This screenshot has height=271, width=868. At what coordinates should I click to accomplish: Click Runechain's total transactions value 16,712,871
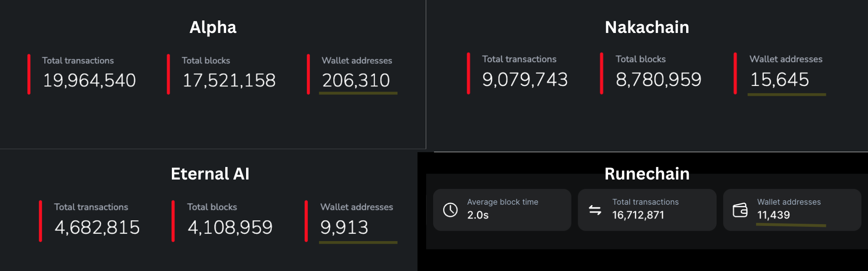pyautogui.click(x=638, y=215)
